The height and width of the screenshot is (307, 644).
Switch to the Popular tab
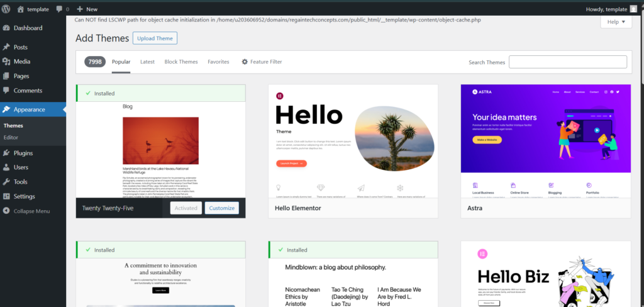pos(121,62)
